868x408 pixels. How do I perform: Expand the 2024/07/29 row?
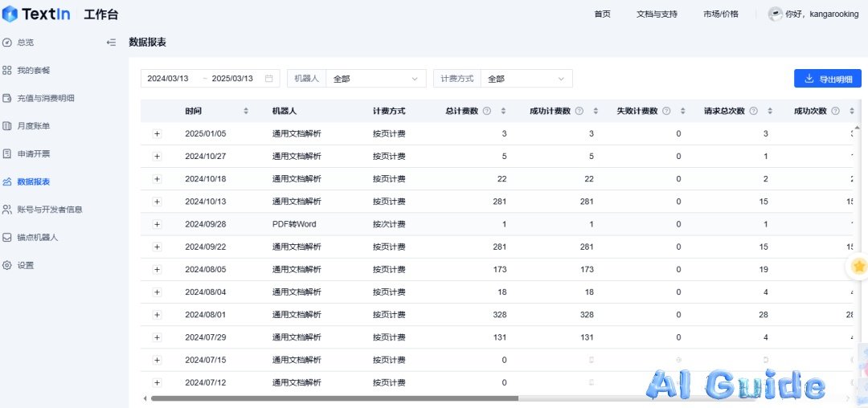(x=158, y=338)
